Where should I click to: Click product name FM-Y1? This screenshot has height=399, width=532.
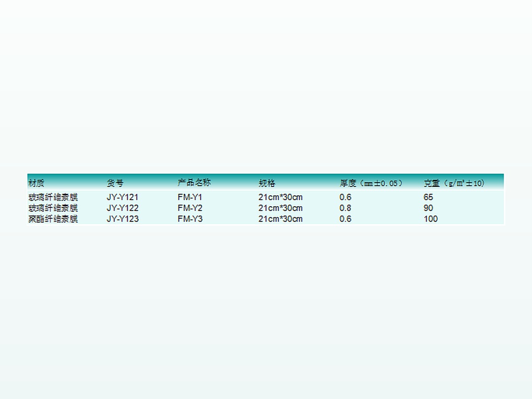[190, 197]
